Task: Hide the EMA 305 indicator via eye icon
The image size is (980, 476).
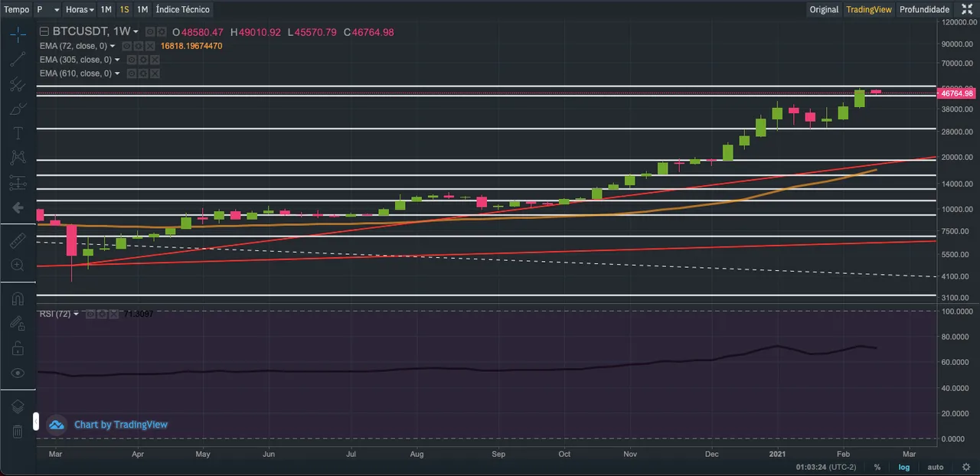Action: [132, 60]
